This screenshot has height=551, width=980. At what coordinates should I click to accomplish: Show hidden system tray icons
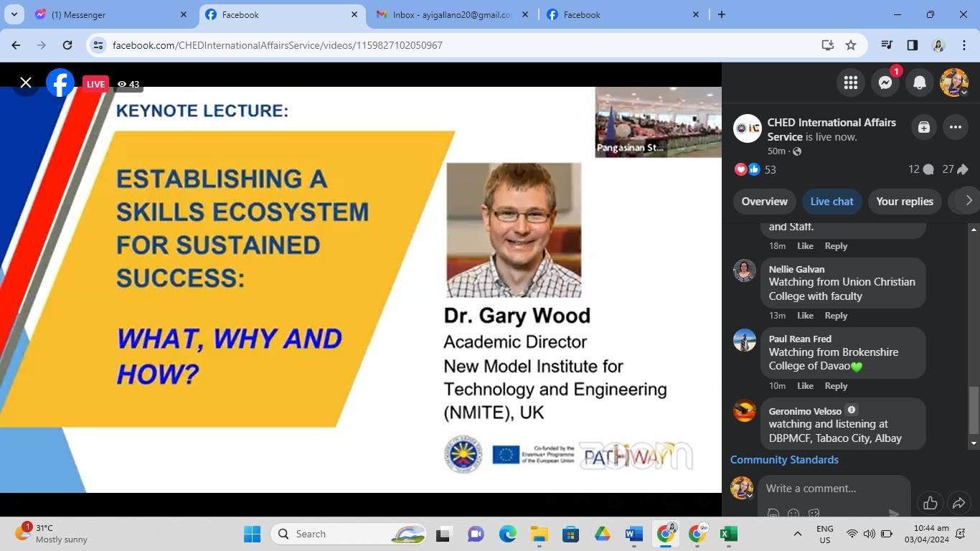(x=797, y=534)
